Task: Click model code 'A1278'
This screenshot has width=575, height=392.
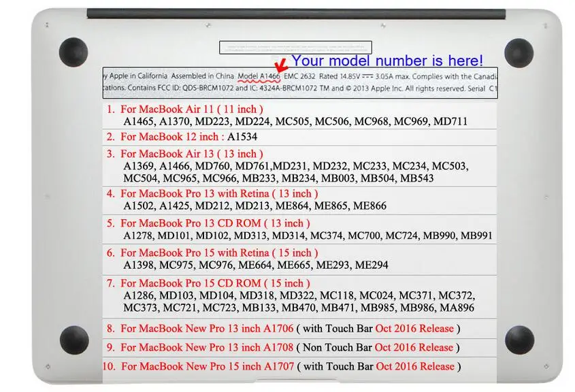Action: click(x=138, y=235)
